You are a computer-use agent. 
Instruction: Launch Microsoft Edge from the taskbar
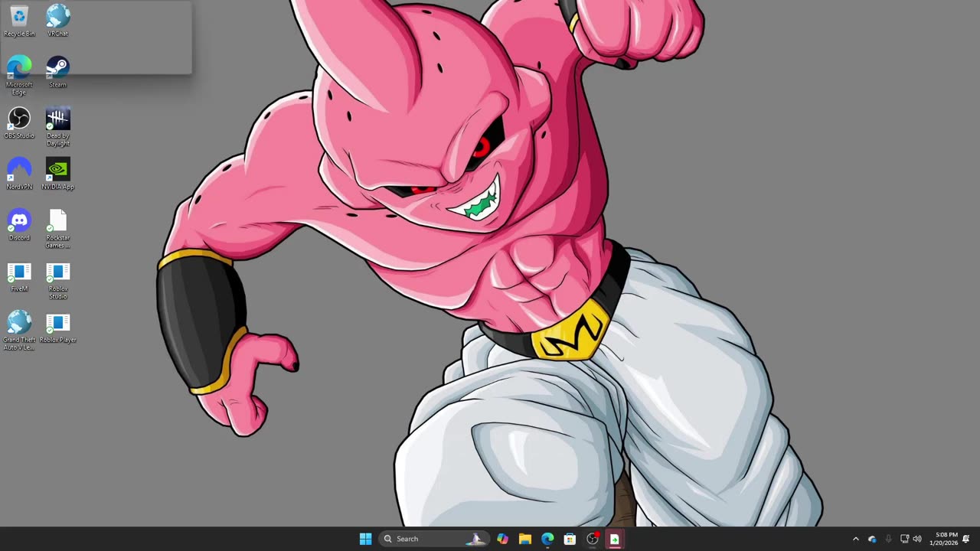(547, 539)
